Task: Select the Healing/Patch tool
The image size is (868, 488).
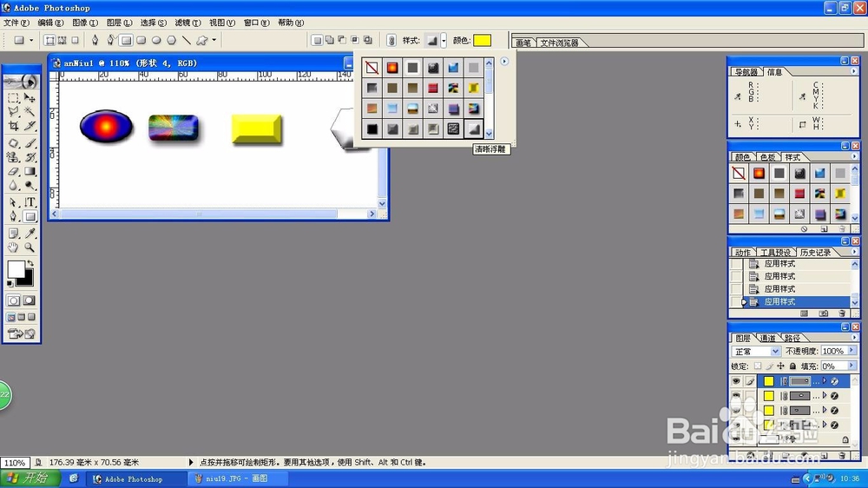Action: [13, 143]
